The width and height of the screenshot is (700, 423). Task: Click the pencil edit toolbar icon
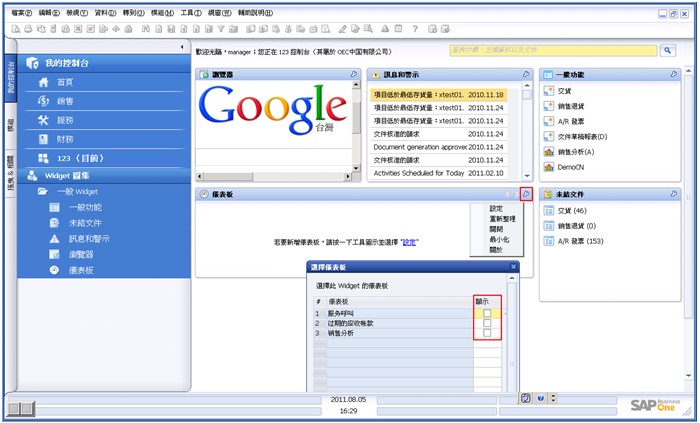(x=342, y=29)
